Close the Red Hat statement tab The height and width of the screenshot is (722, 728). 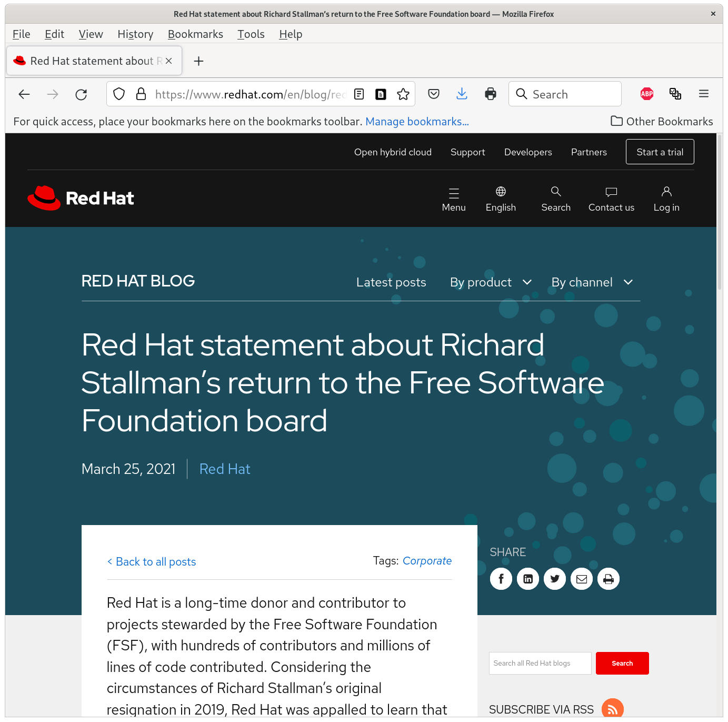(168, 61)
